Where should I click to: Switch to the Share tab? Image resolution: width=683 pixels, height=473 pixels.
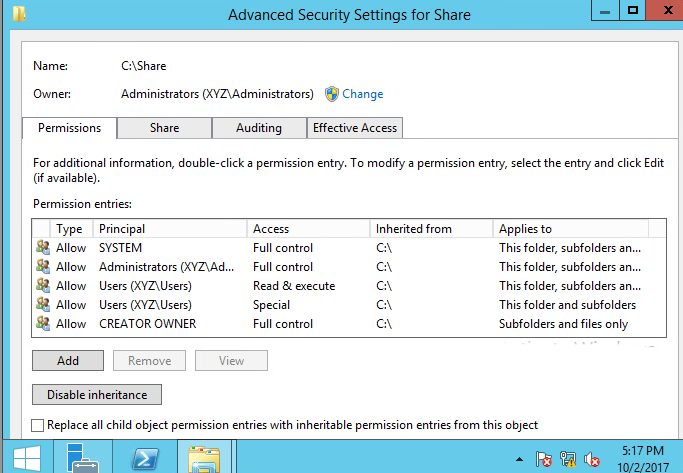(164, 128)
